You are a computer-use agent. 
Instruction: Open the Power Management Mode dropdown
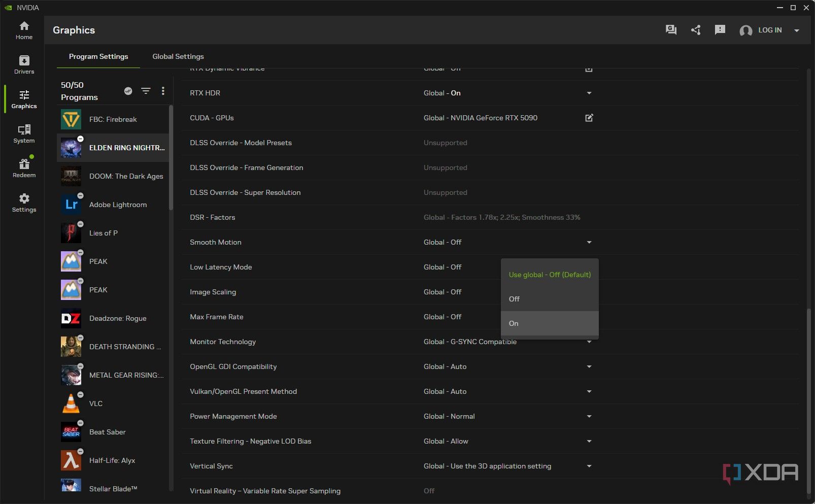click(589, 416)
